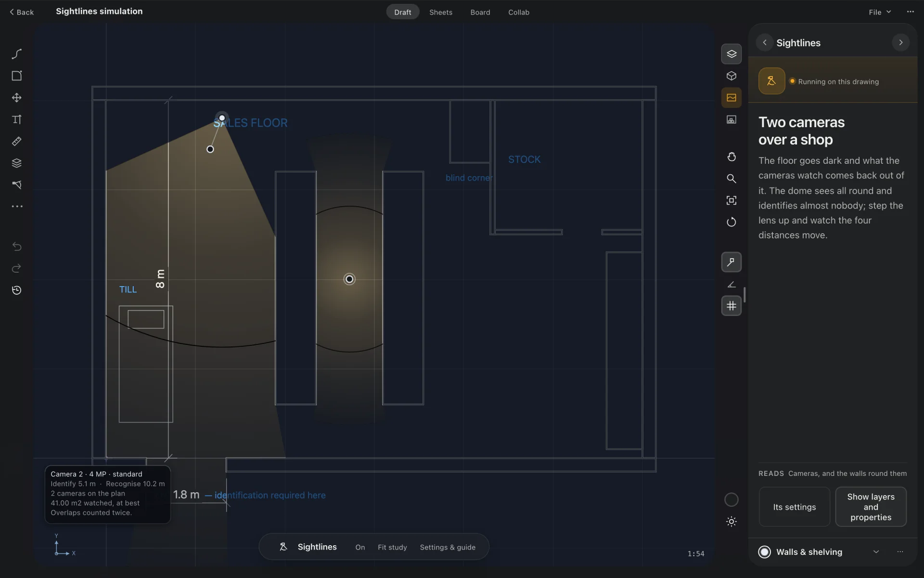Viewport: 924px width, 578px height.
Task: Expand the Walls & shelving chevron
Action: tap(876, 552)
